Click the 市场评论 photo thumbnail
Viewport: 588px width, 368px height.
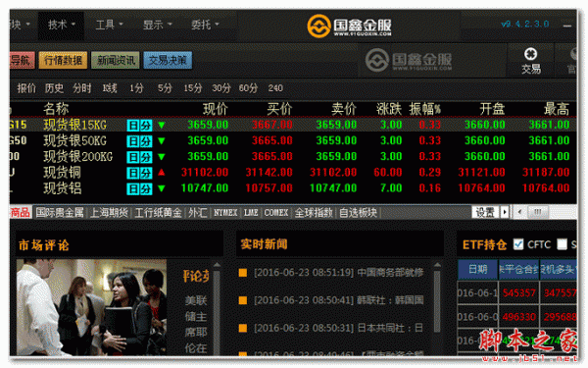pyautogui.click(x=91, y=307)
